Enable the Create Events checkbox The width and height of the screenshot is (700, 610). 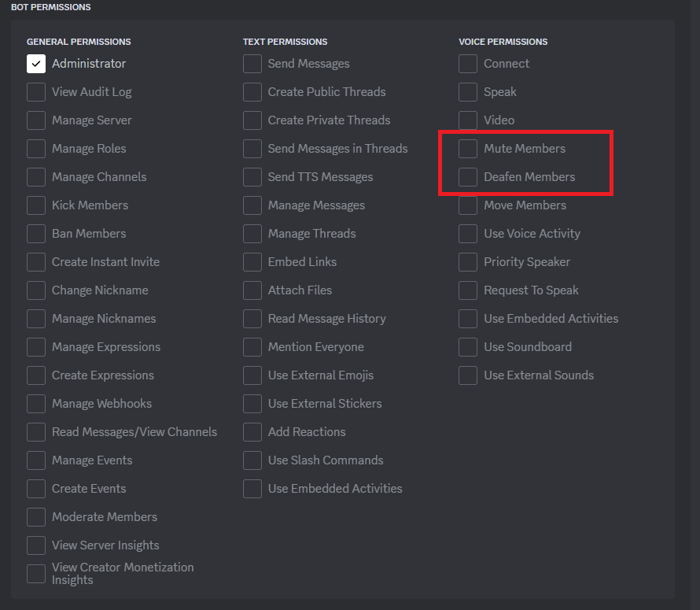(36, 489)
